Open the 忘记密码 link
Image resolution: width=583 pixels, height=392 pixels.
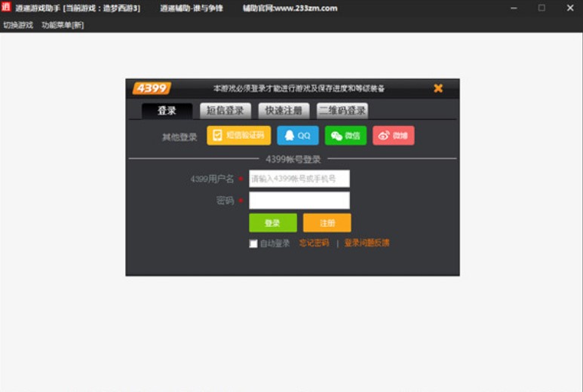[314, 243]
